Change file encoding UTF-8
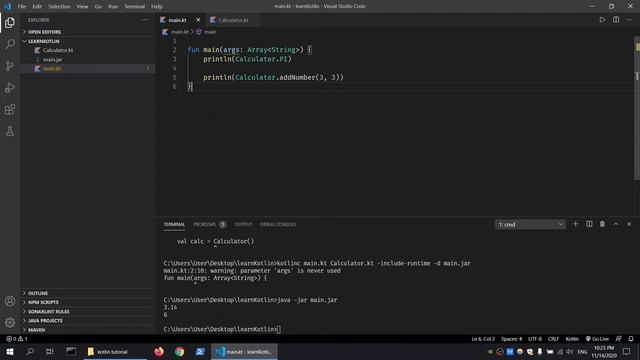 [x=535, y=339]
